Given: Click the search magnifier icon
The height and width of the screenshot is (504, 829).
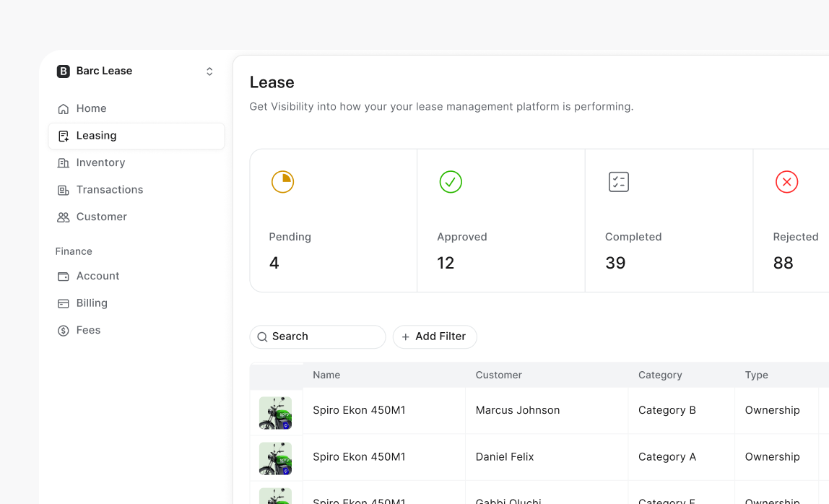Looking at the screenshot, I should pos(262,337).
